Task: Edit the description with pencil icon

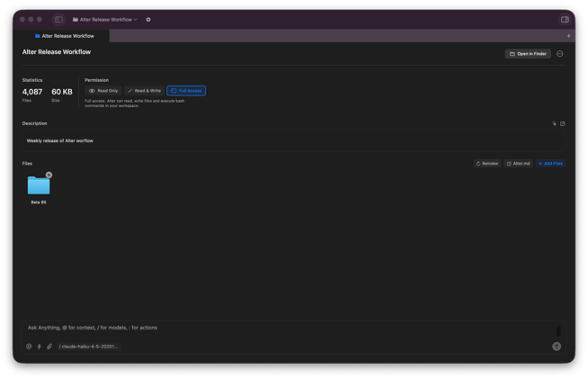Action: tap(563, 123)
